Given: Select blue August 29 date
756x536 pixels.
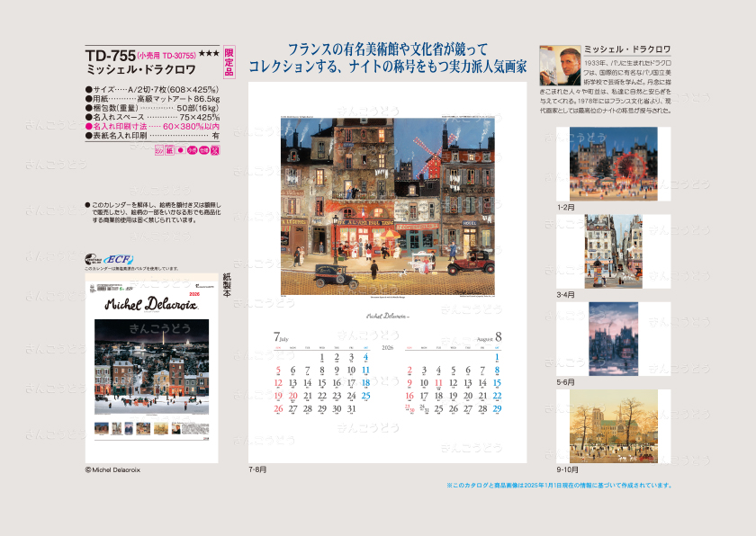Looking at the screenshot, I should pyautogui.click(x=497, y=409).
